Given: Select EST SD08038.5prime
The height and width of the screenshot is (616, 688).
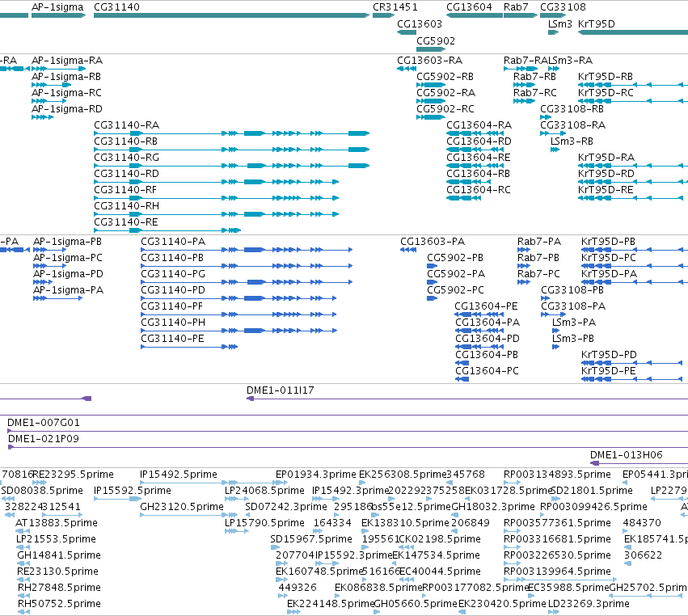Looking at the screenshot, I should point(8,499).
